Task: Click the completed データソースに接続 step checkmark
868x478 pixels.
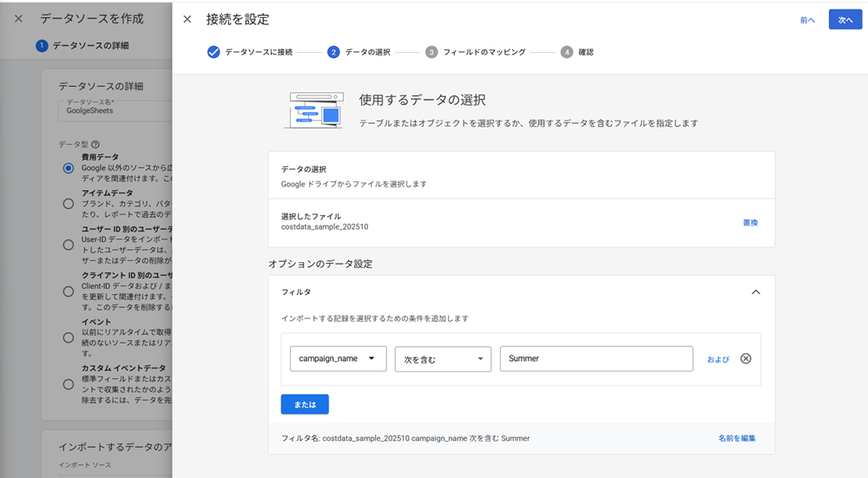Action: click(214, 52)
